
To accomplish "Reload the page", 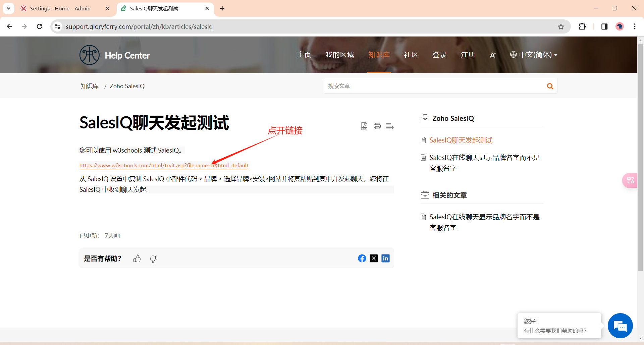I will pos(40,26).
